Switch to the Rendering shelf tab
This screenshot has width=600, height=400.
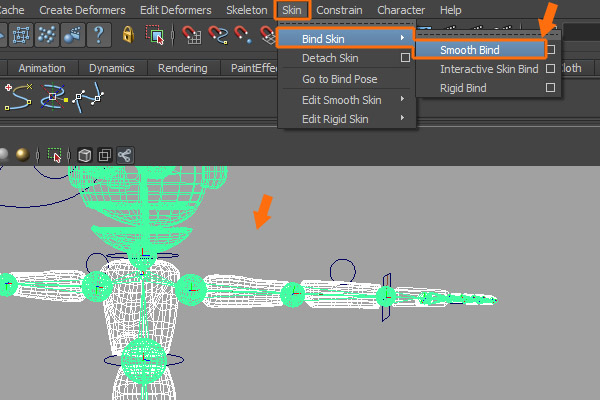tap(183, 68)
